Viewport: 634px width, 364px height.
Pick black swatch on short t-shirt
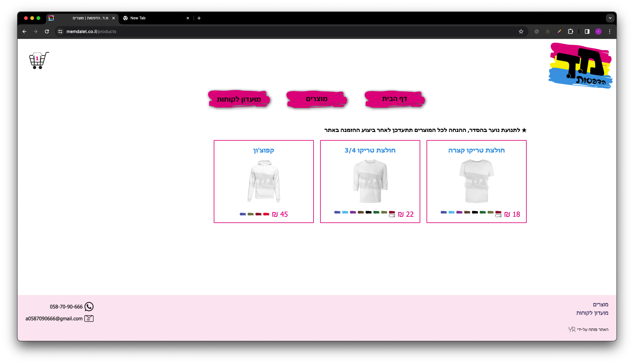click(475, 212)
